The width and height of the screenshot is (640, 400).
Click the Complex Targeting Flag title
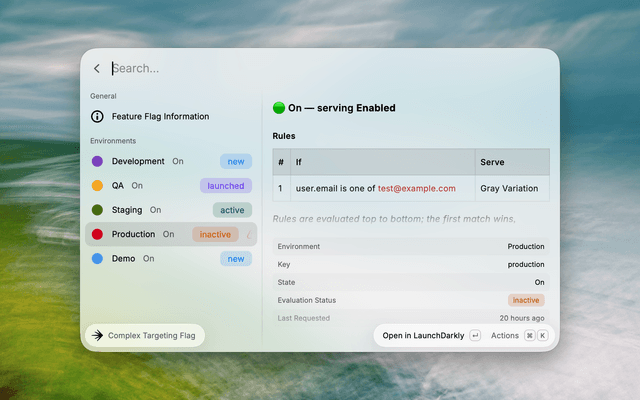coord(151,336)
